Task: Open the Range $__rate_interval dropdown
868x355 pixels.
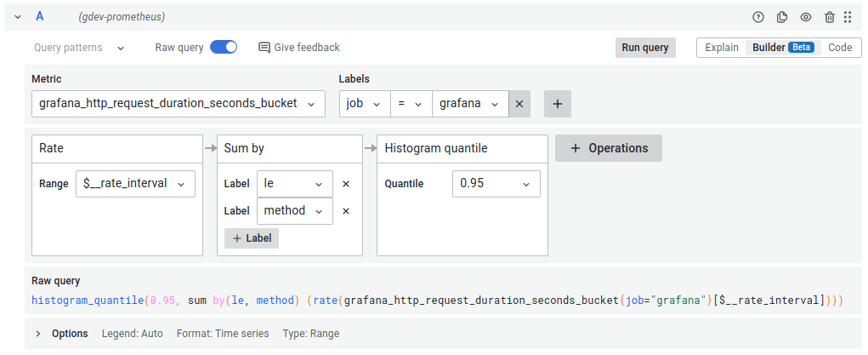Action: coord(135,184)
